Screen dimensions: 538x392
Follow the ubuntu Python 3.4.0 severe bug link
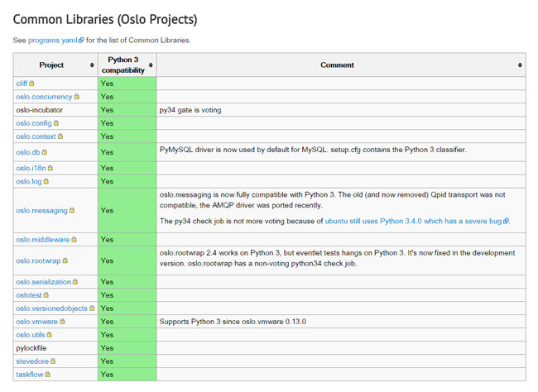point(413,221)
